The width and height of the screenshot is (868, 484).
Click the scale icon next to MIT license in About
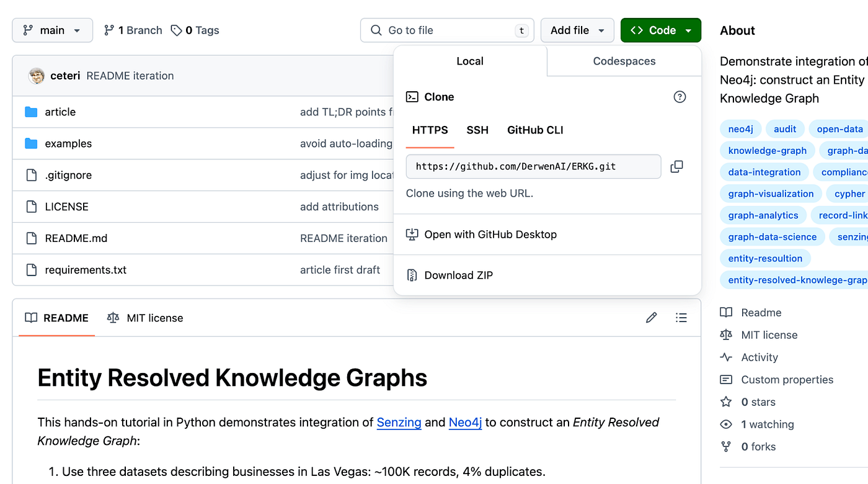tap(726, 335)
